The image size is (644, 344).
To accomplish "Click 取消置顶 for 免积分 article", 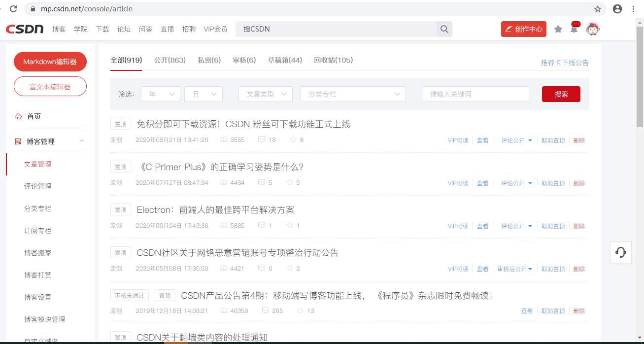I will [553, 140].
